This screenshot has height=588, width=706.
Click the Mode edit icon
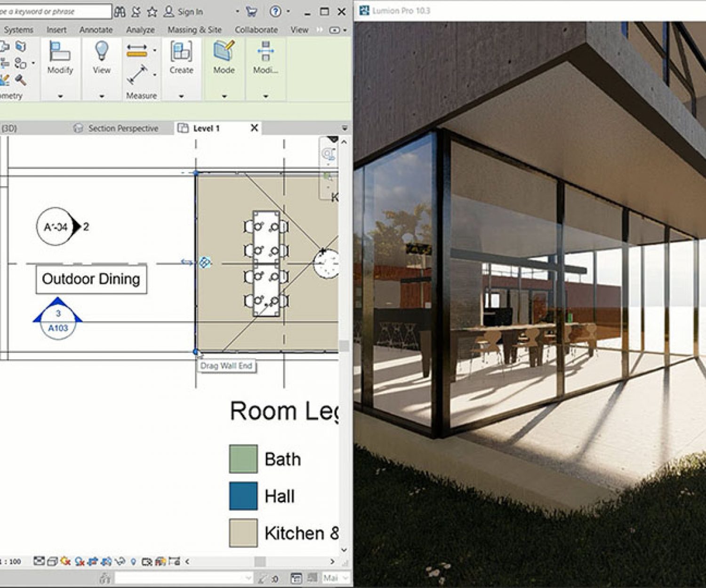(224, 52)
